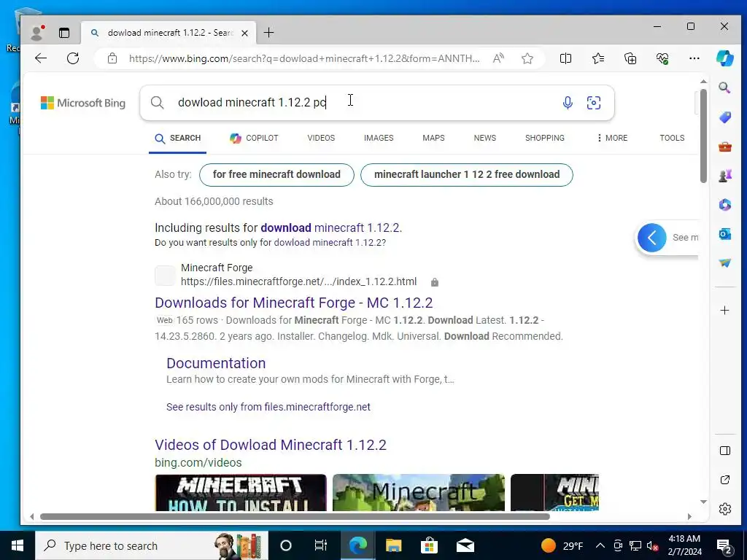This screenshot has height=560, width=747.
Task: Open the Favorites list icon
Action: [598, 58]
